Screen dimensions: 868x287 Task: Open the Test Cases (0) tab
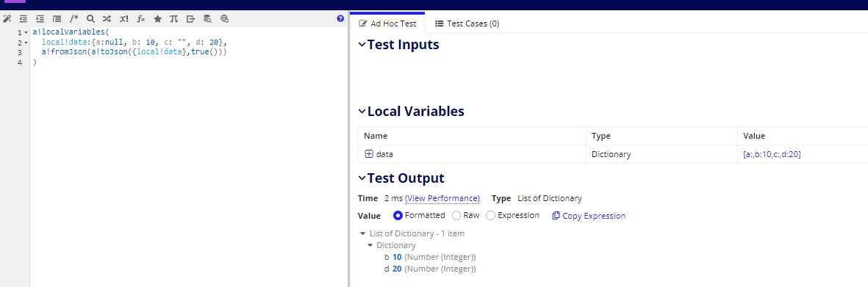pos(467,23)
